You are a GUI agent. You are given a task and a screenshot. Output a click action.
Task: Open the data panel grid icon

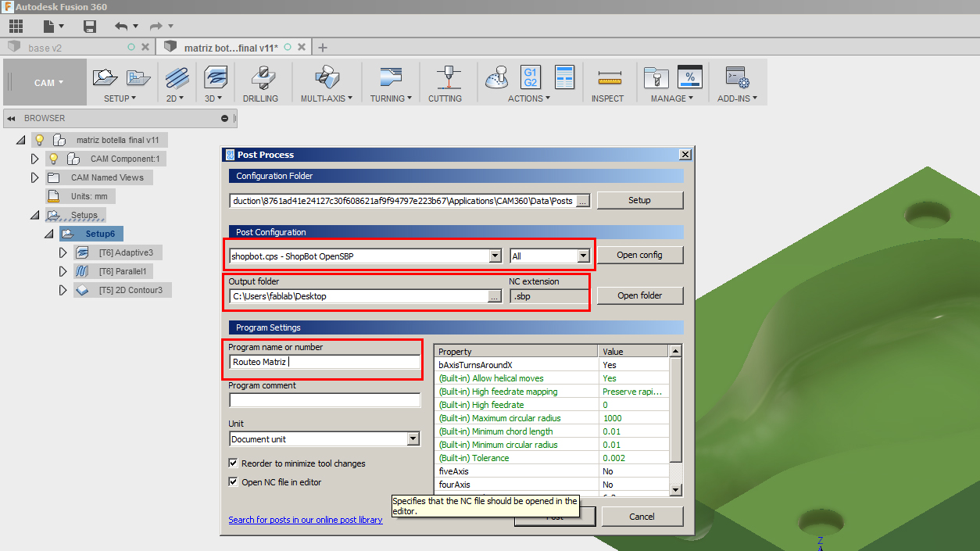click(x=16, y=26)
